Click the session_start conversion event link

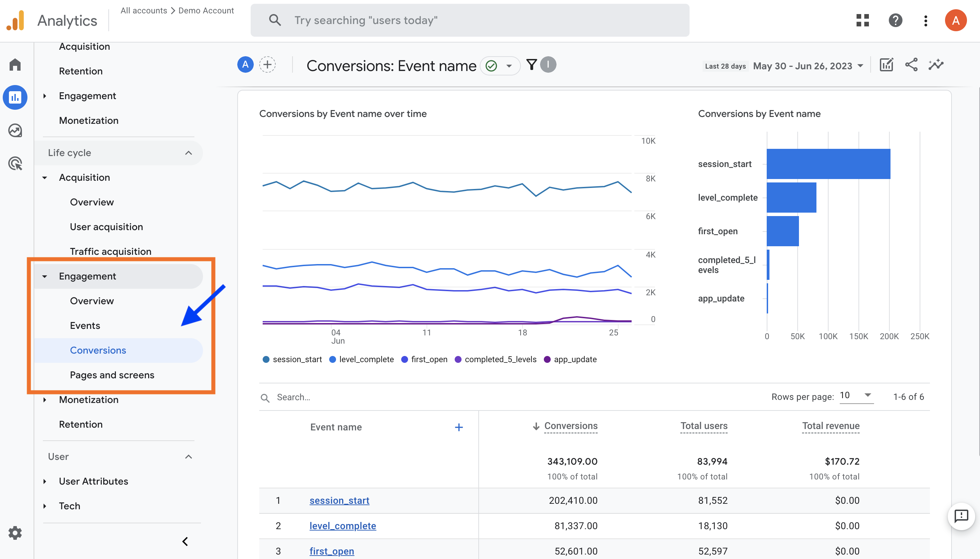click(x=339, y=500)
